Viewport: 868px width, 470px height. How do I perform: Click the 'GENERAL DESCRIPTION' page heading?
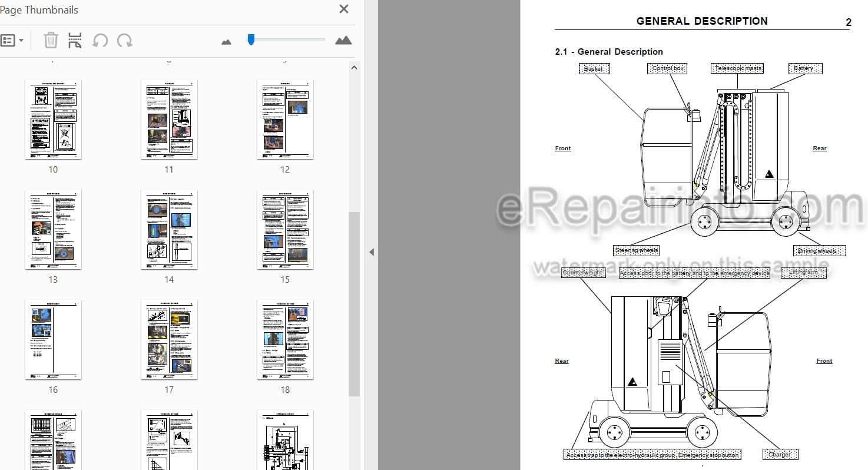[702, 21]
